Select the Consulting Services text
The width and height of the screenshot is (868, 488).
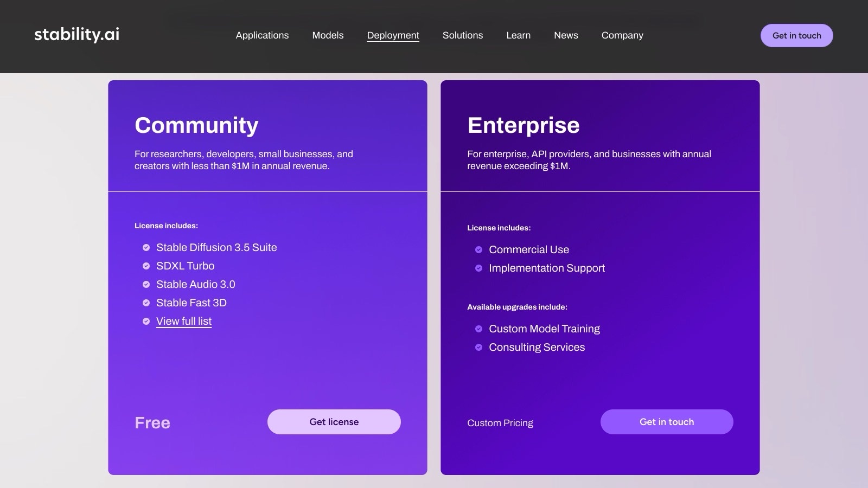pos(537,347)
